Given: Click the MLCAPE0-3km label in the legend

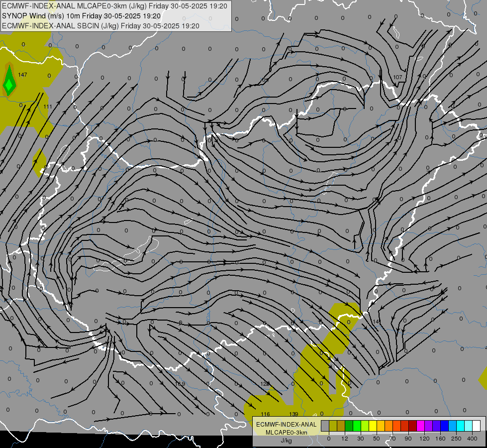Looking at the screenshot, I should (x=287, y=433).
